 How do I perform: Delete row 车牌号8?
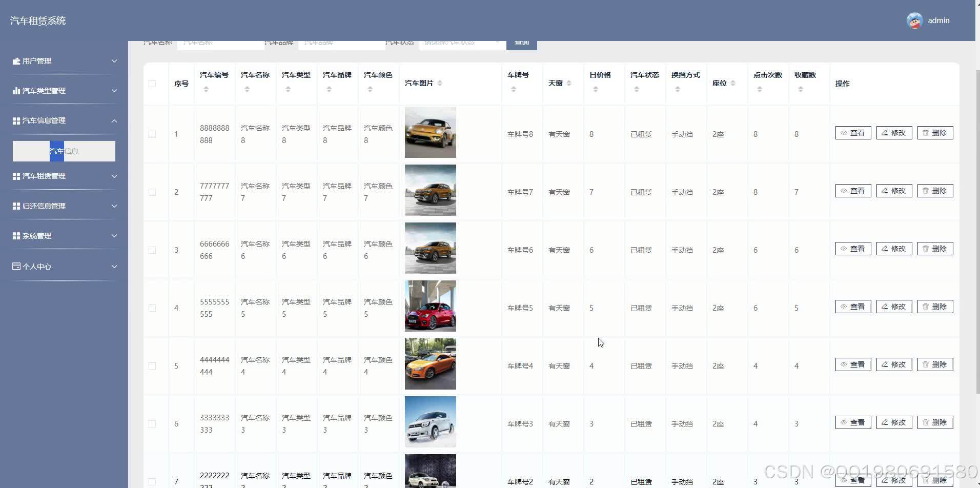pyautogui.click(x=935, y=133)
